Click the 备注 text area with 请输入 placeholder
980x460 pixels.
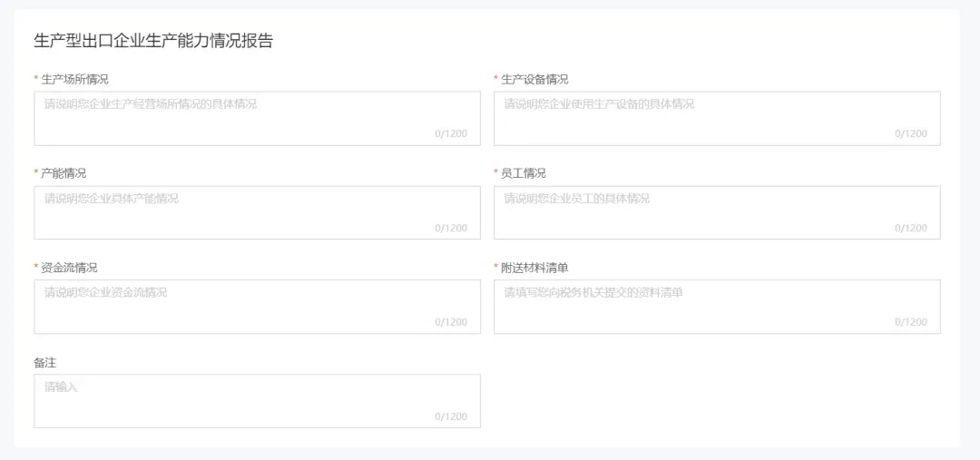[x=257, y=401]
